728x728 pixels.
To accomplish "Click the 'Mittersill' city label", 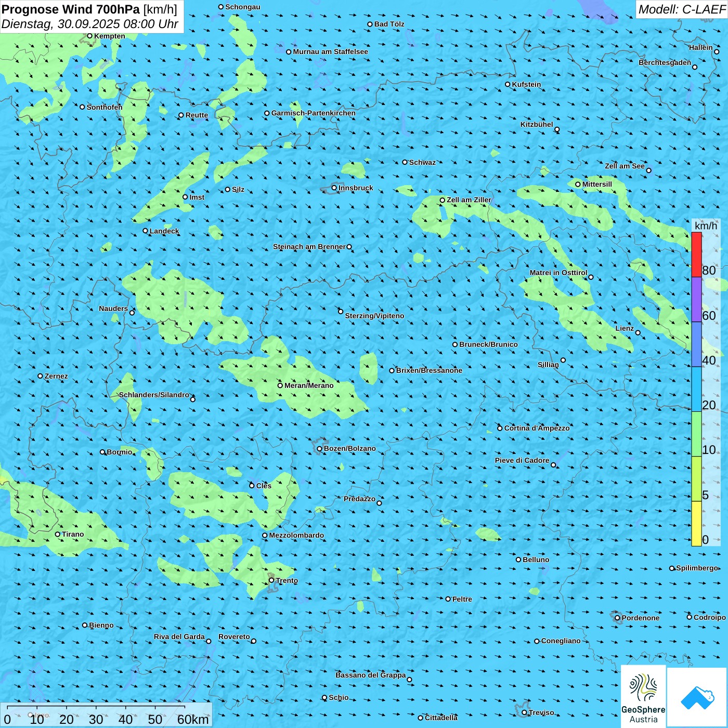I will [597, 184].
